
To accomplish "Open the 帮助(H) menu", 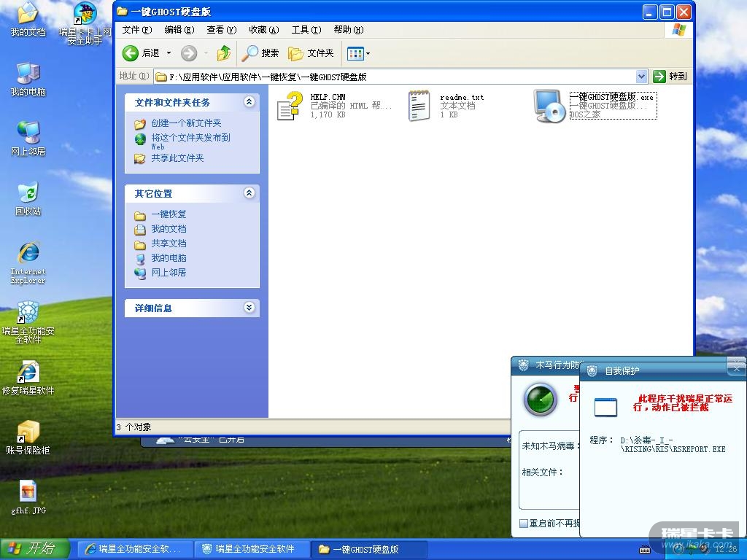I will pos(349,30).
